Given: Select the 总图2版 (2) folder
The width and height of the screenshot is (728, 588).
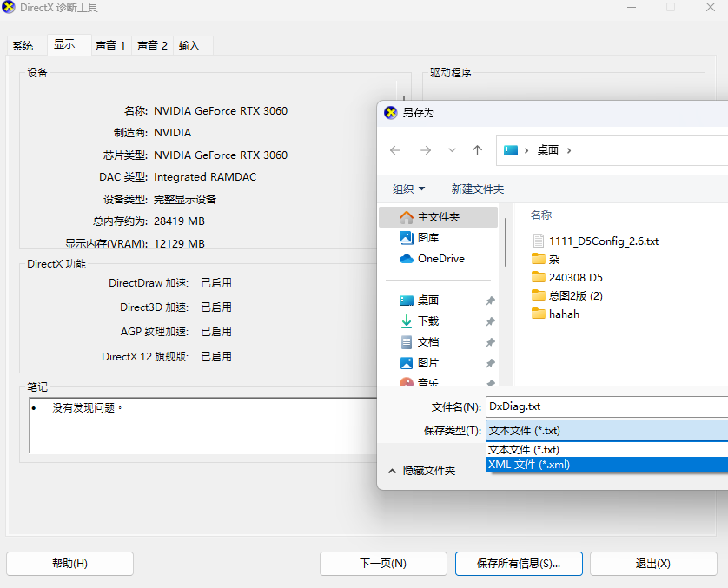Looking at the screenshot, I should click(x=576, y=295).
